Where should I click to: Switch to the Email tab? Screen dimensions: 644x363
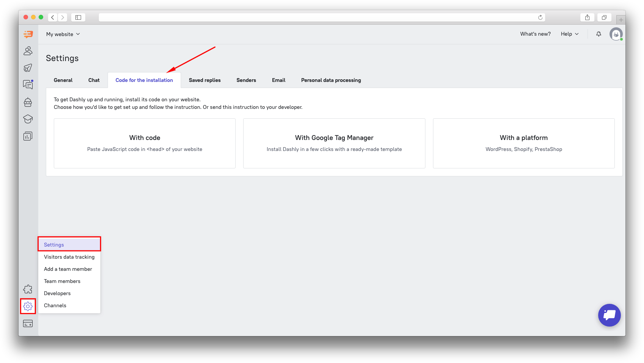click(278, 80)
